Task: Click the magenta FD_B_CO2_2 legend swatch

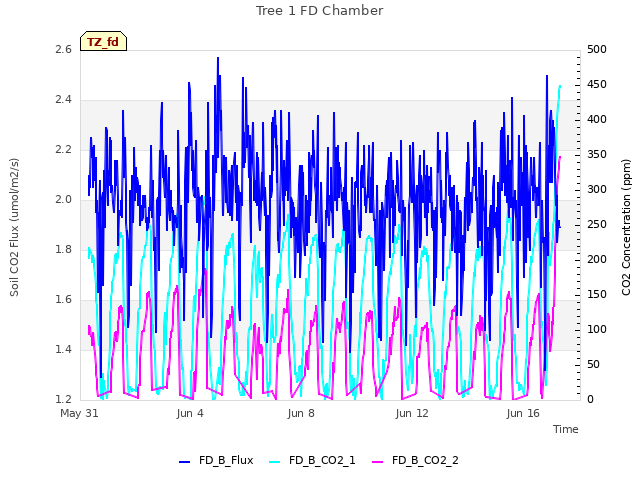Action: tap(378, 461)
